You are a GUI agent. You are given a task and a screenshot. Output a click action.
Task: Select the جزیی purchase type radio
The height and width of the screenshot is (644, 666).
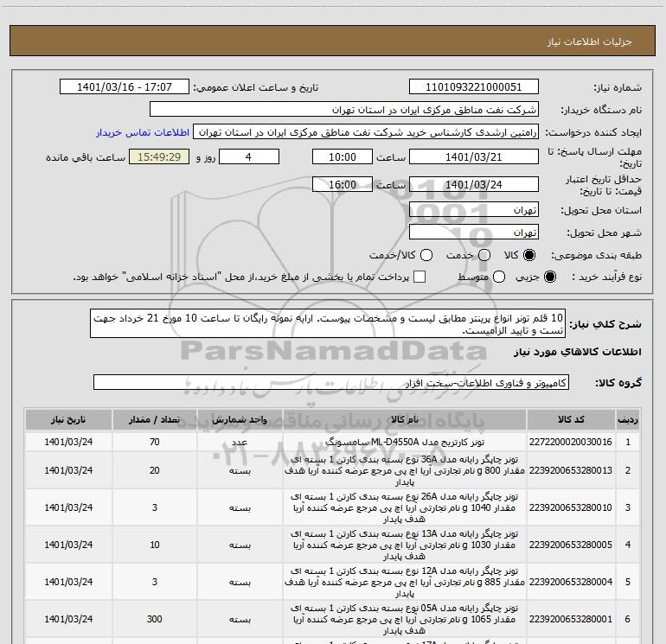tap(549, 277)
